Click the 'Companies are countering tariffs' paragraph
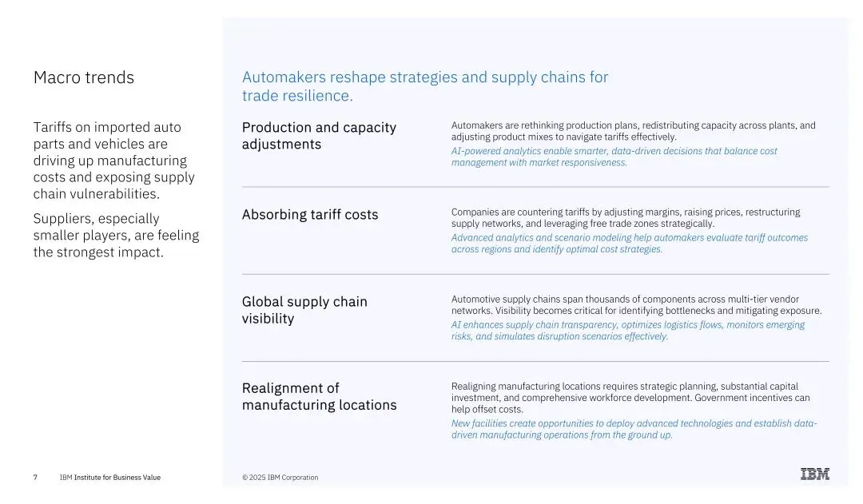 coord(625,217)
